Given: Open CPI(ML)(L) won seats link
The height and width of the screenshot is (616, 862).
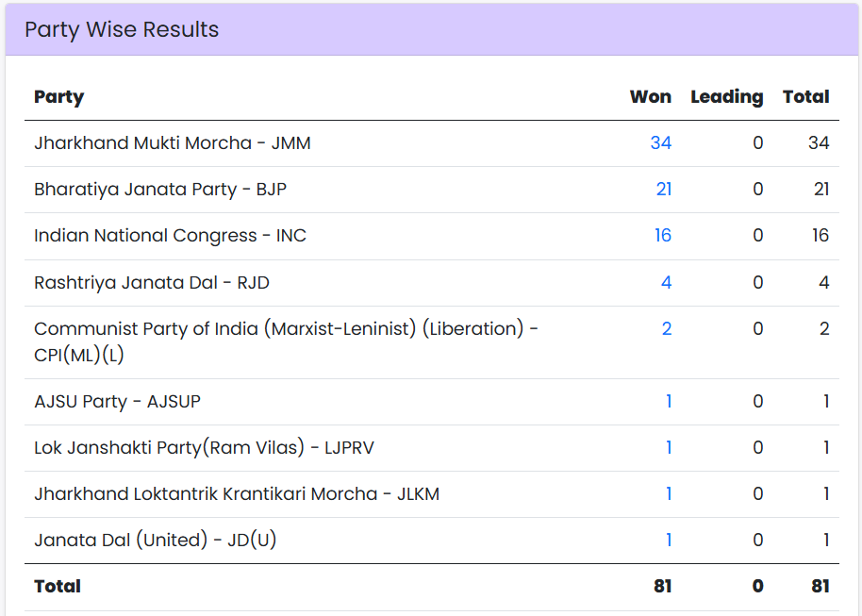Looking at the screenshot, I should coord(667,328).
